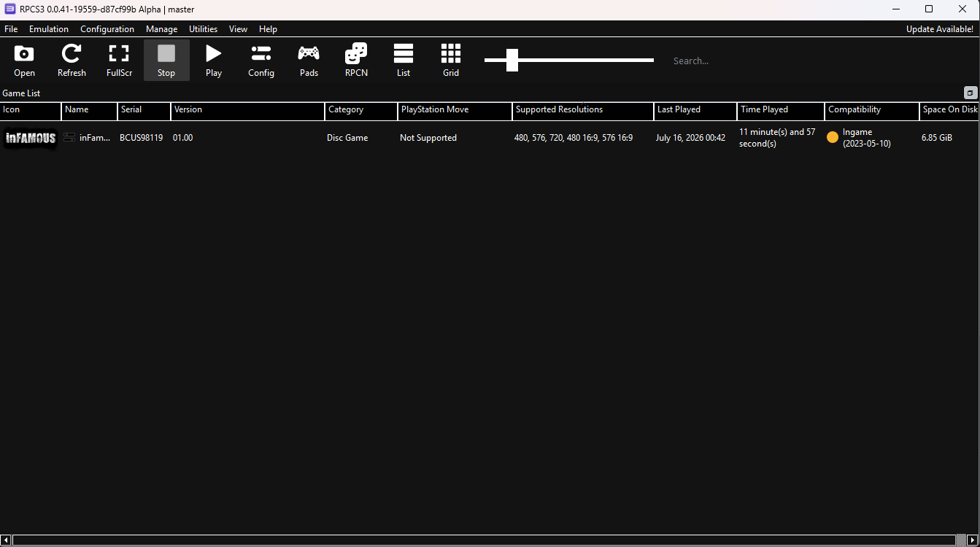
Task: Minimize the RPCS3 window
Action: (895, 9)
